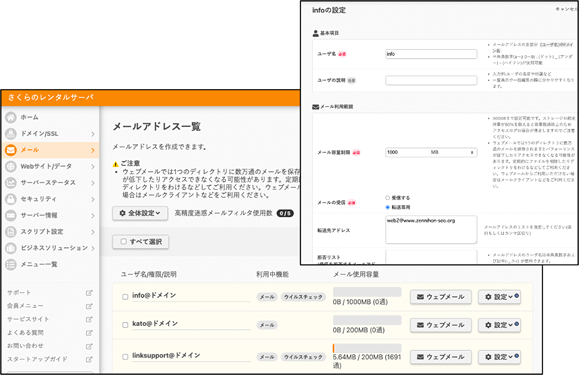This screenshot has width=579, height=375.
Task: Click the メニュー一覧 list icon
Action: [x=11, y=264]
